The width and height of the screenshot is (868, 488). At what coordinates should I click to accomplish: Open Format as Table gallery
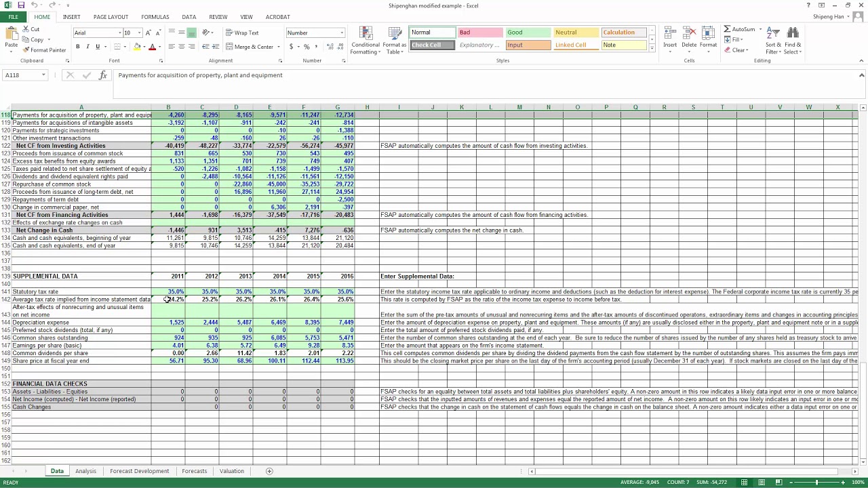pos(394,41)
